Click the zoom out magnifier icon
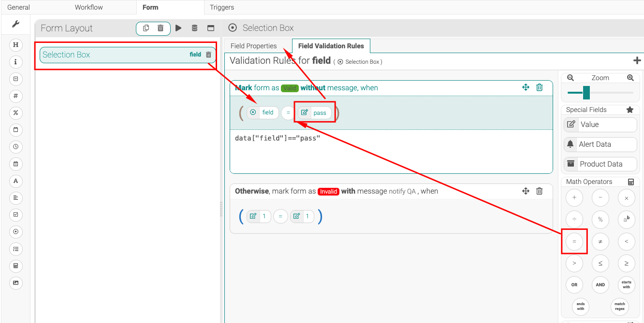The image size is (644, 323). pyautogui.click(x=570, y=77)
